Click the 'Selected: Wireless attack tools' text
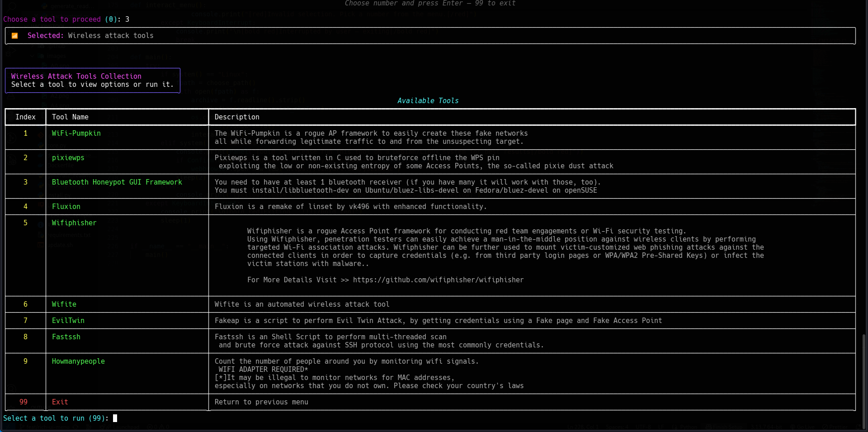Screen dimensions: 868x432 click(x=90, y=36)
